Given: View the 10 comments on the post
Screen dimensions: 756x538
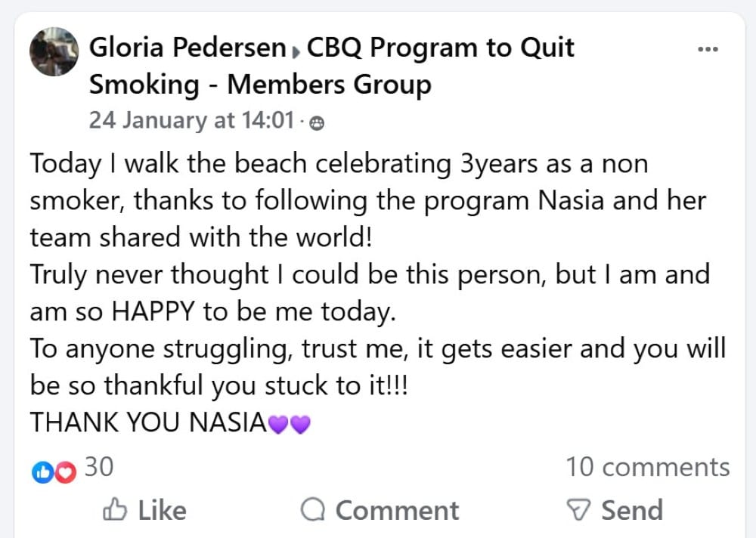Looking at the screenshot, I should coord(648,467).
